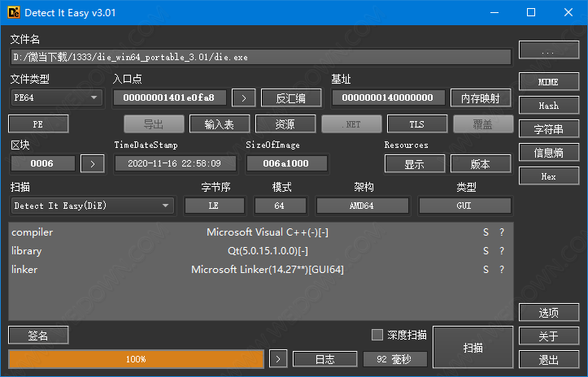Screen dimensions: 588x377
Task: Start scanning with the large 扫描 button
Action: pos(473,348)
